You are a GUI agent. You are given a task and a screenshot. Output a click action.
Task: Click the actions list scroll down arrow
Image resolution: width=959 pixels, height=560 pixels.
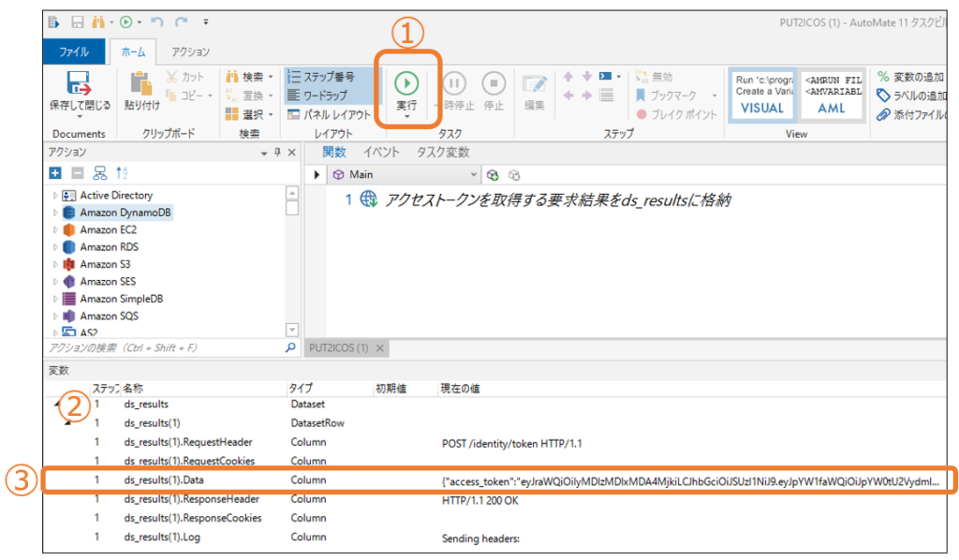pos(292,330)
